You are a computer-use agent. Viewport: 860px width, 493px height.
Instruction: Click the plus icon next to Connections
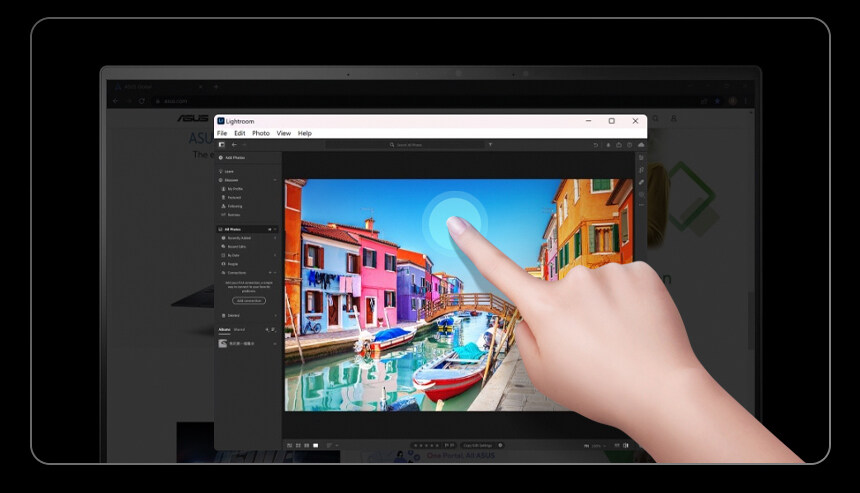click(270, 273)
